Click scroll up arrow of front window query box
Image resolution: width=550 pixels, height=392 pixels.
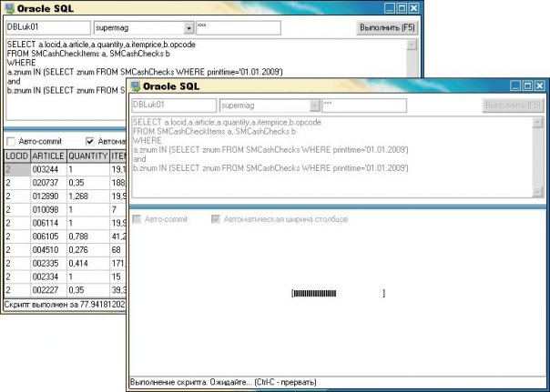point(538,123)
